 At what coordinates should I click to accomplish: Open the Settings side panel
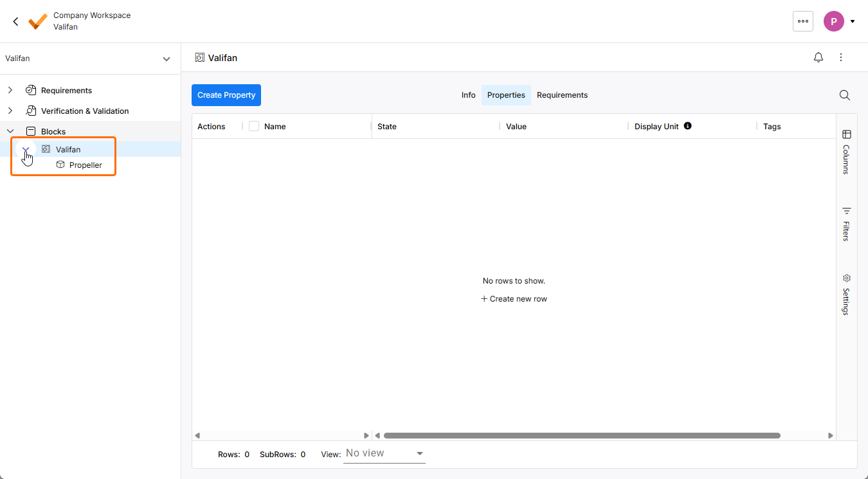click(x=846, y=294)
